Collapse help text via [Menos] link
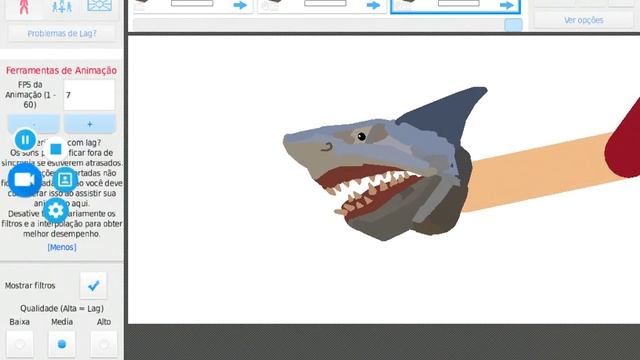Viewport: 640px width, 360px height. tap(62, 247)
